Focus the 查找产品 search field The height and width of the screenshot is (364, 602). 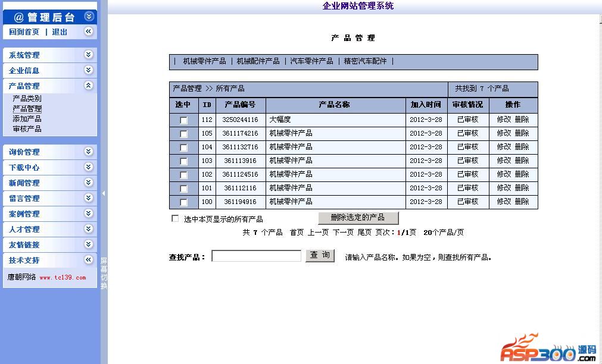click(x=257, y=256)
